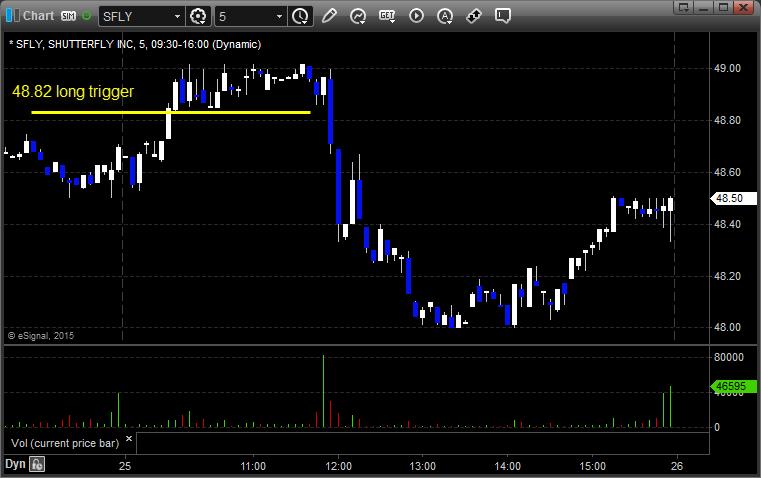Click the 11:00 time axis label
Screen dimensions: 761x478
pos(253,466)
